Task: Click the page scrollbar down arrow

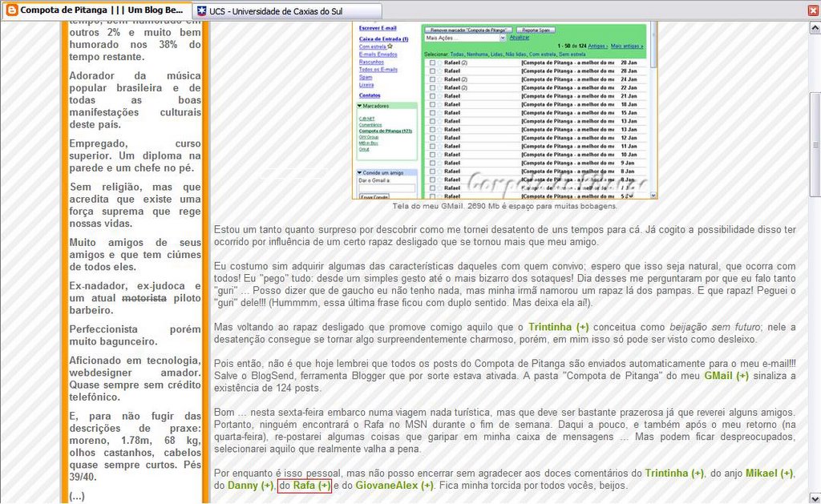Action: 815,498
